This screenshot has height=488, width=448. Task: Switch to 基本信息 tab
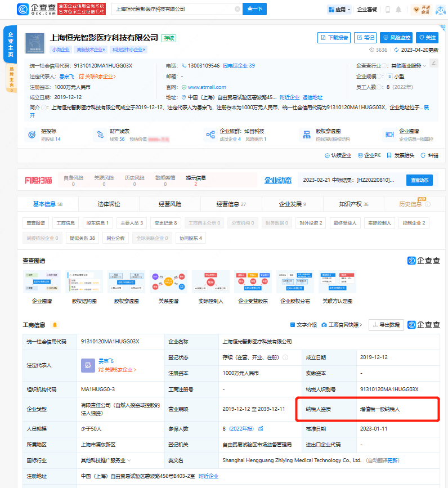pyautogui.click(x=48, y=204)
